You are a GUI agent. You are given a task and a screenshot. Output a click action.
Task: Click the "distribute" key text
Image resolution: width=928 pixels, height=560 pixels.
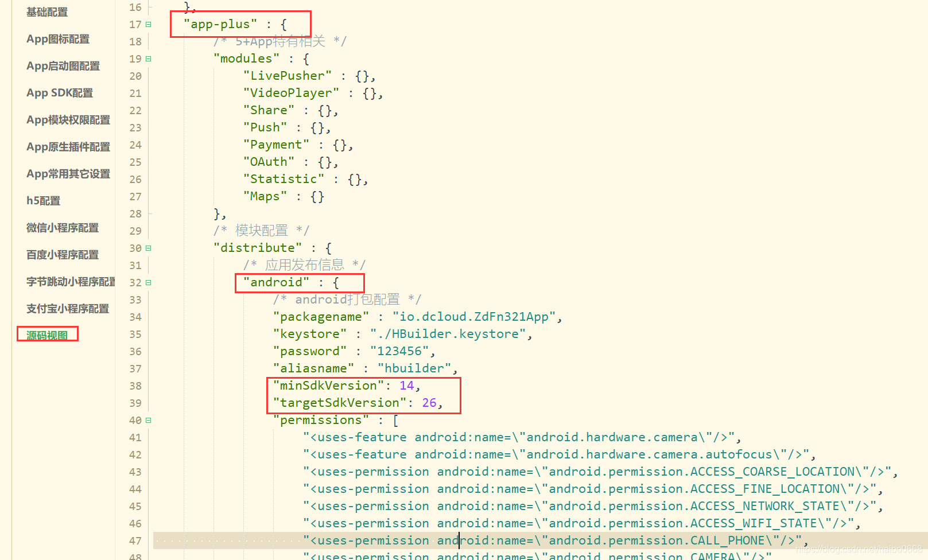(258, 248)
